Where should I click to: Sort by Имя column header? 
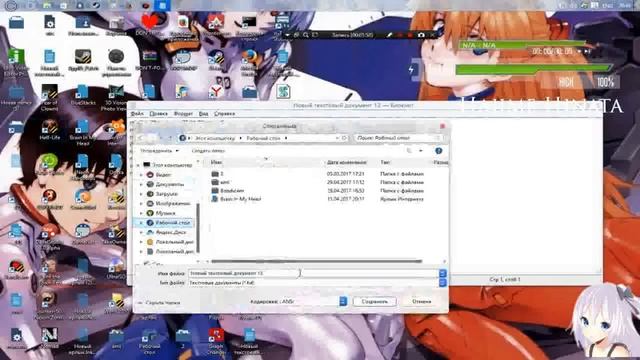(216, 162)
